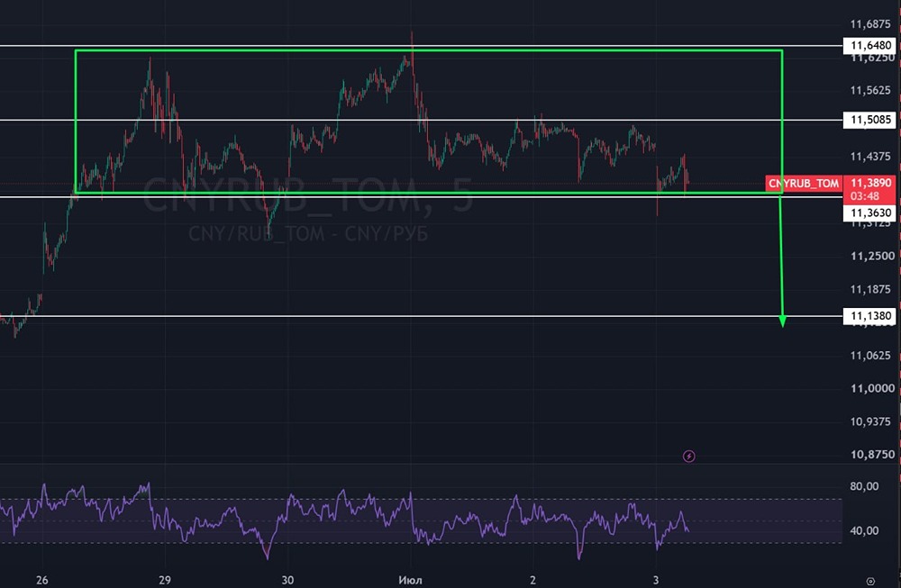The height and width of the screenshot is (588, 901).
Task: Click date 29 on the time axis
Action: click(x=165, y=580)
